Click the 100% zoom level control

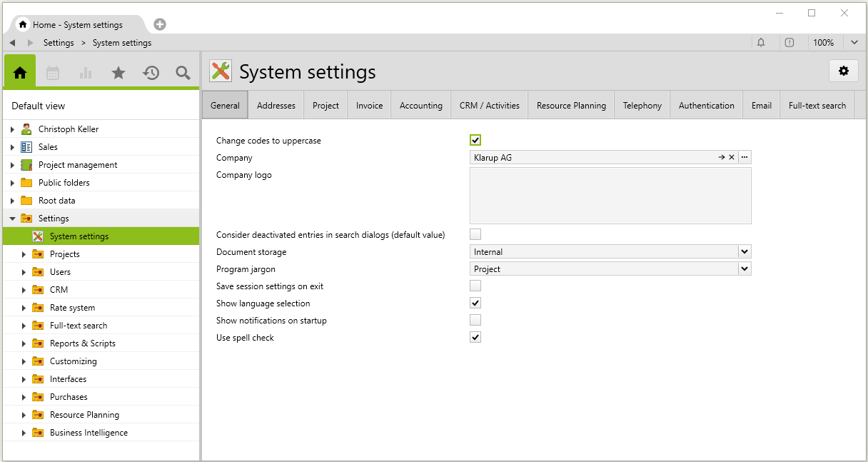(x=823, y=43)
